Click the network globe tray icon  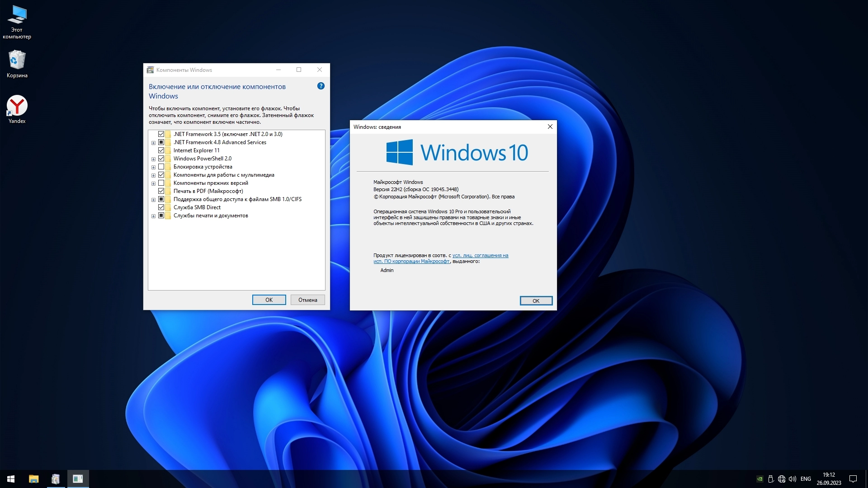coord(782,479)
